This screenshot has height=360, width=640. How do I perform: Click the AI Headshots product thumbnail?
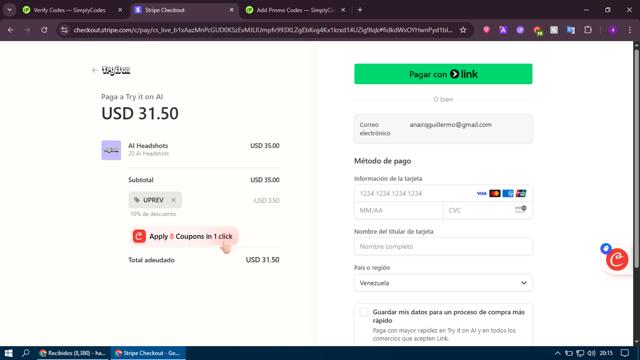111,150
